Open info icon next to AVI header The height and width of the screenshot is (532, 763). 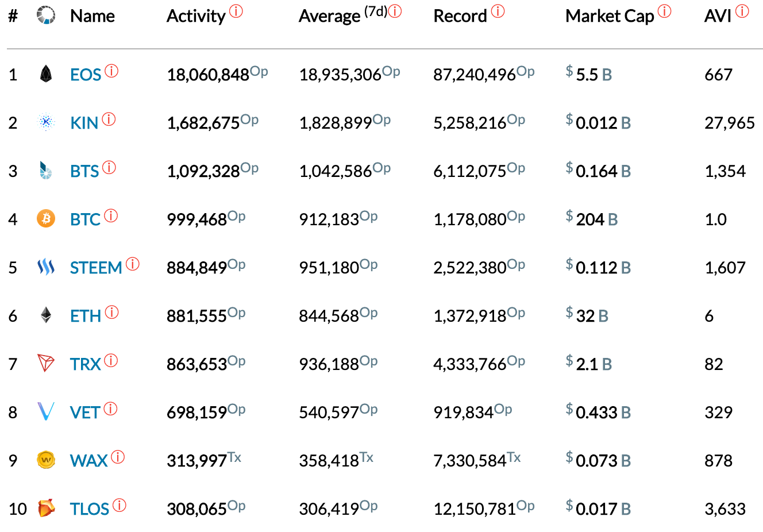(x=742, y=11)
